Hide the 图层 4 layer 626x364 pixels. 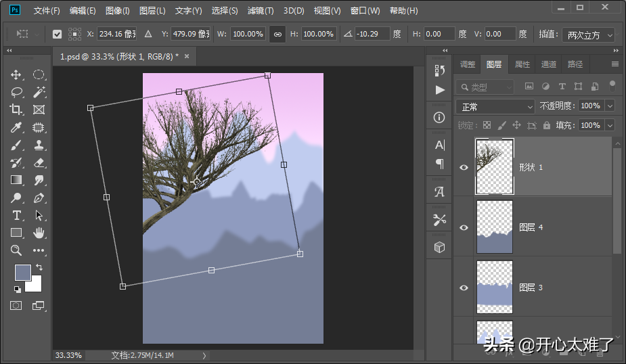pyautogui.click(x=464, y=227)
